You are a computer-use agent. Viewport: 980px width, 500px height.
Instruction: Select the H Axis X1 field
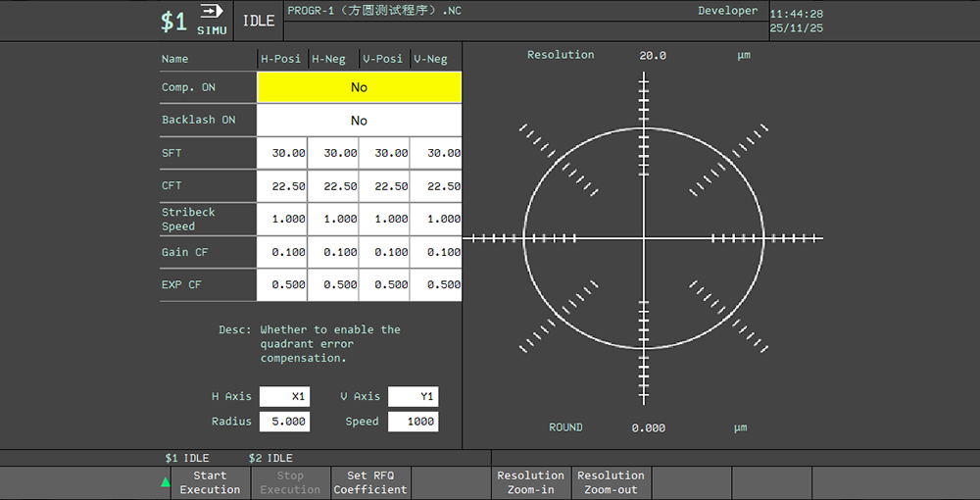tap(284, 396)
